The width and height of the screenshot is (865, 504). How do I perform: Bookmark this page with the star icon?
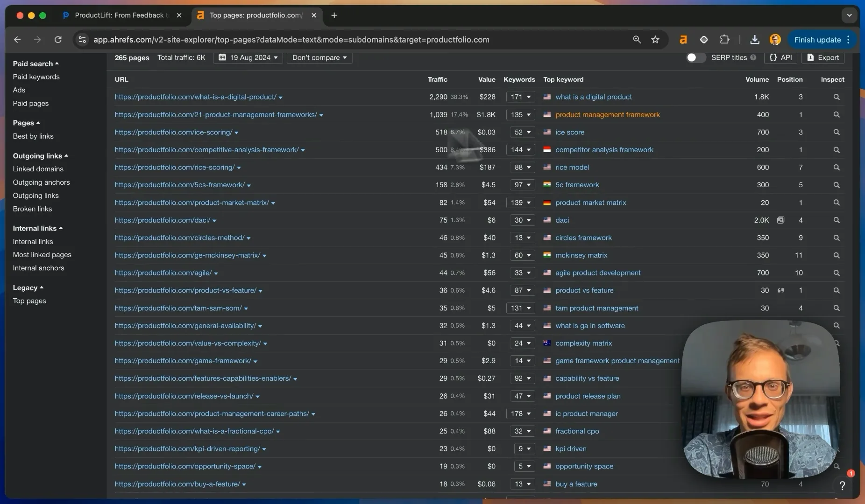click(655, 40)
